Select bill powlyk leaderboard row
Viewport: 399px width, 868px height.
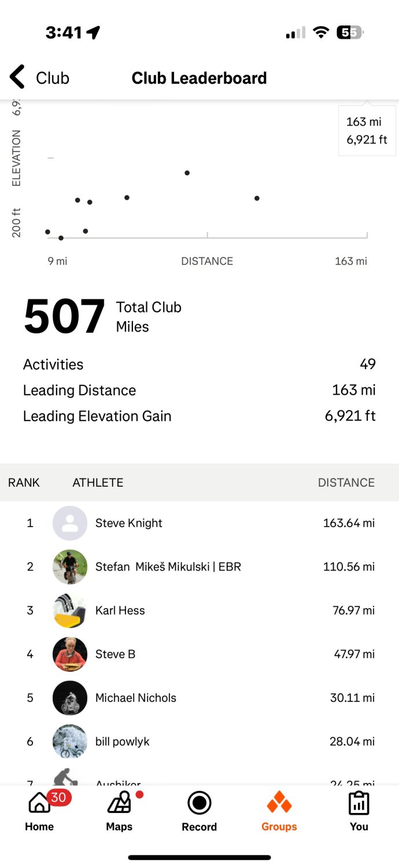[x=199, y=741]
